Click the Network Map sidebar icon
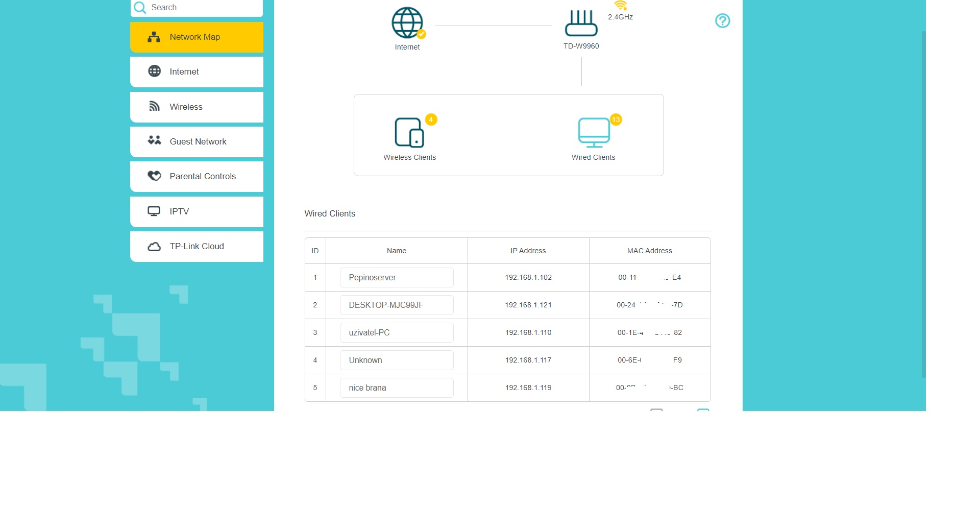Screen dimensions: 980x531 pos(154,37)
